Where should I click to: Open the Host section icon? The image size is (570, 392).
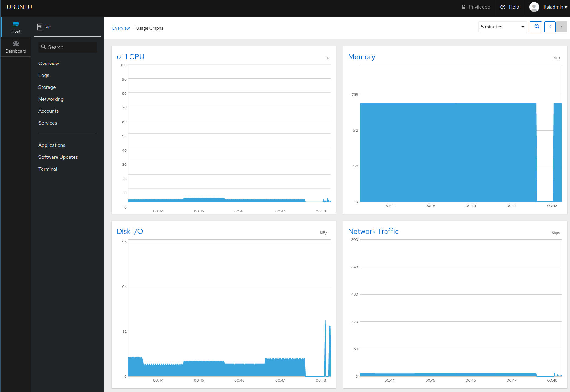(x=16, y=24)
